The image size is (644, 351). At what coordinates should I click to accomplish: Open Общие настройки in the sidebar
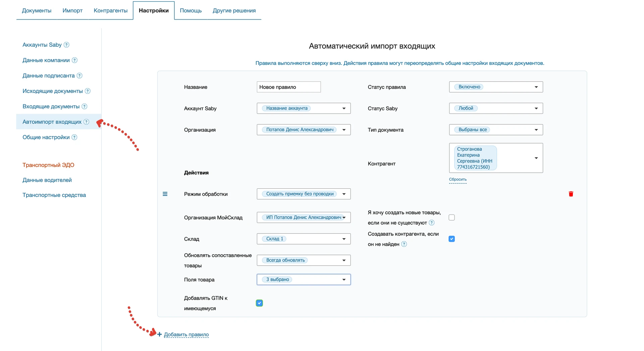point(46,137)
